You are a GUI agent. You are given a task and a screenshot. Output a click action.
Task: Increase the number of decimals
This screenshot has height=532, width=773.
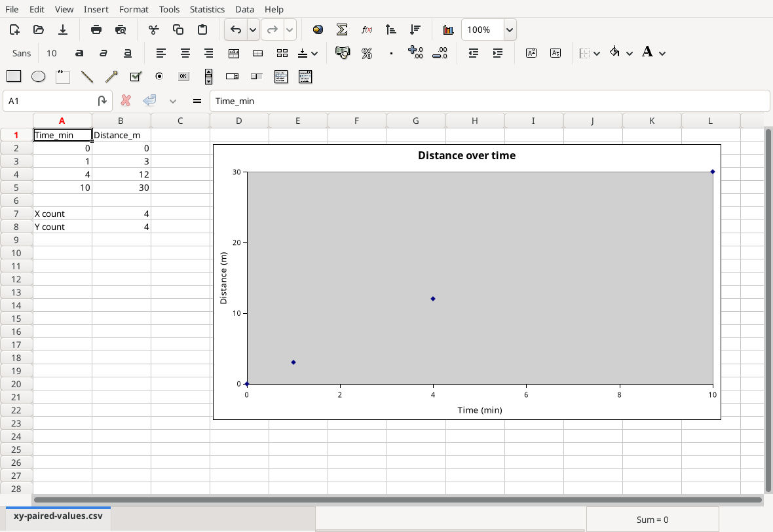(415, 53)
